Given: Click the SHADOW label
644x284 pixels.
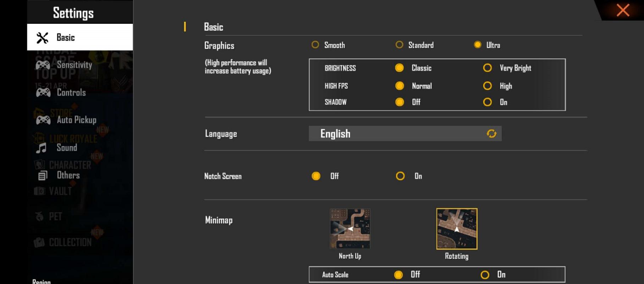Looking at the screenshot, I should click(335, 102).
